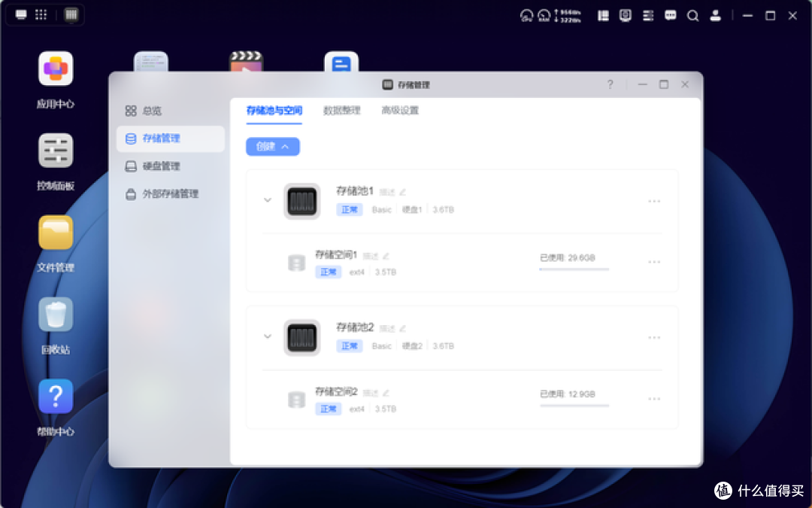Select 存储管理 in the sidebar

[171, 138]
